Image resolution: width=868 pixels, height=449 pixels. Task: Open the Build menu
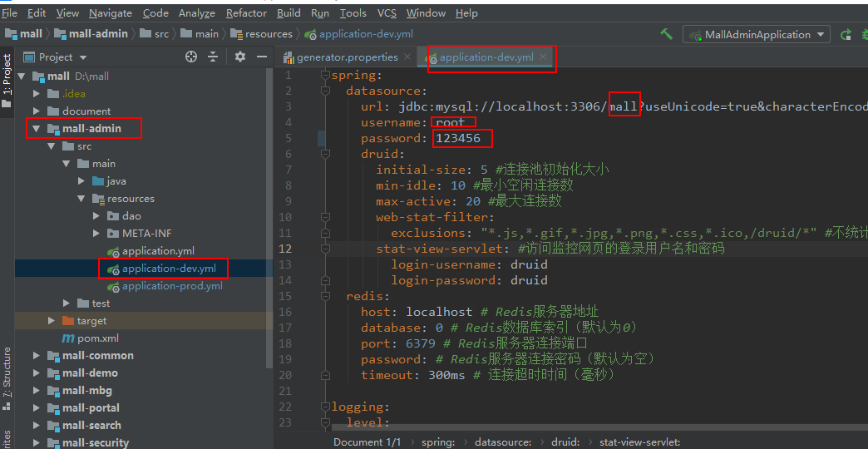[x=289, y=12]
